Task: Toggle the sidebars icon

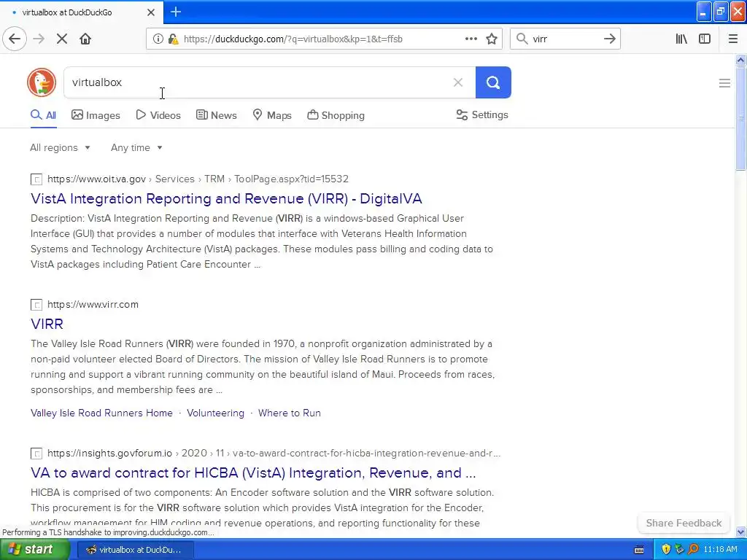Action: (x=705, y=39)
